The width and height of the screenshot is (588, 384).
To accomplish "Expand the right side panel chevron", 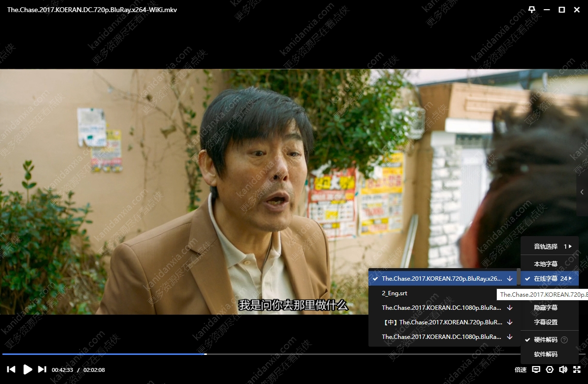I will click(582, 192).
